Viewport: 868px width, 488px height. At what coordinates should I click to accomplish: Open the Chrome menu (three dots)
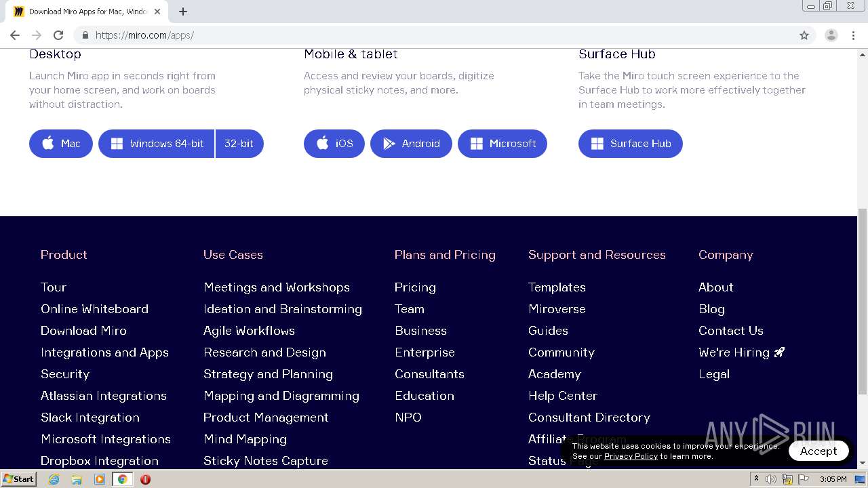(x=854, y=35)
